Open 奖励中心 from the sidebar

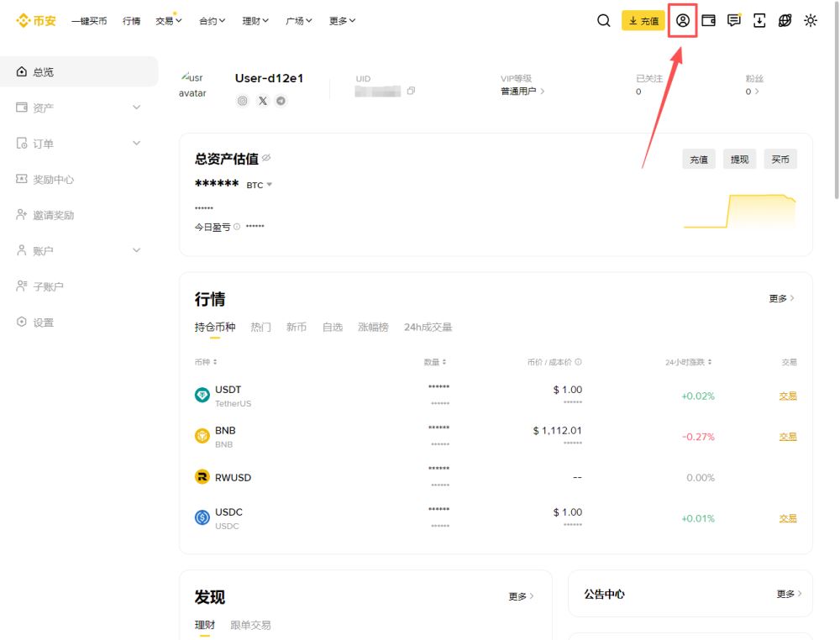(51, 179)
